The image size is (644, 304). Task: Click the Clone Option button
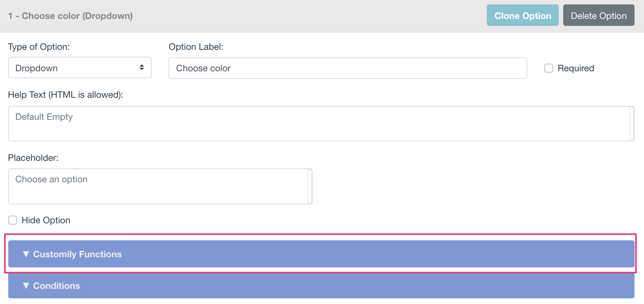pyautogui.click(x=522, y=15)
